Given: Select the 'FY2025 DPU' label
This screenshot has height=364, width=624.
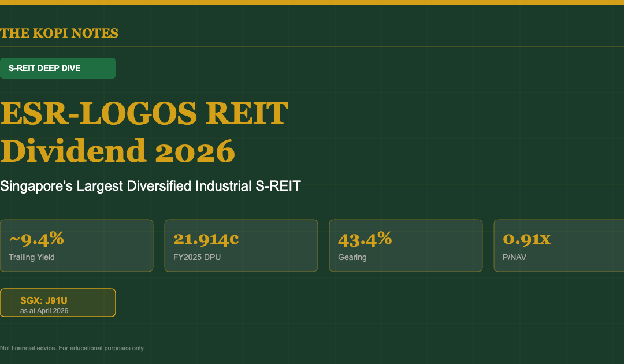Looking at the screenshot, I should tap(197, 257).
